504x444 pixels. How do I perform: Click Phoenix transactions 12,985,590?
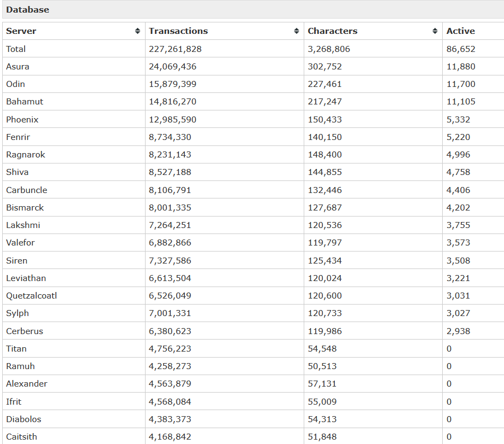[x=172, y=120]
